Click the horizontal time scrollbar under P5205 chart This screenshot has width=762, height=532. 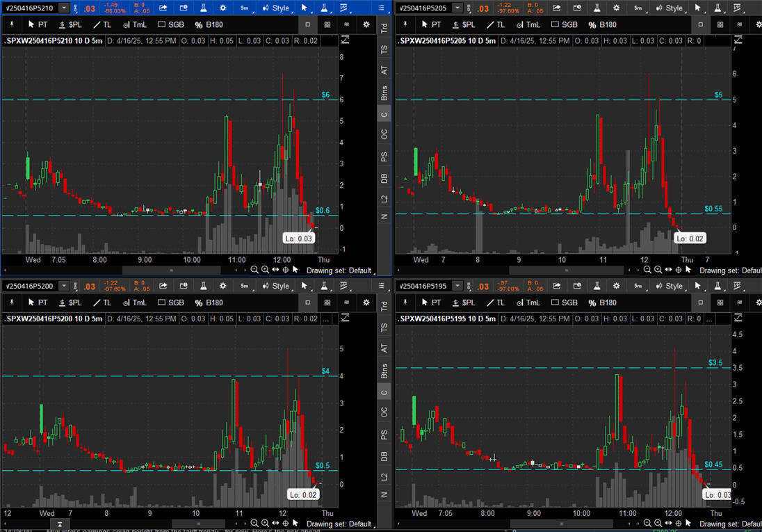pyautogui.click(x=566, y=270)
